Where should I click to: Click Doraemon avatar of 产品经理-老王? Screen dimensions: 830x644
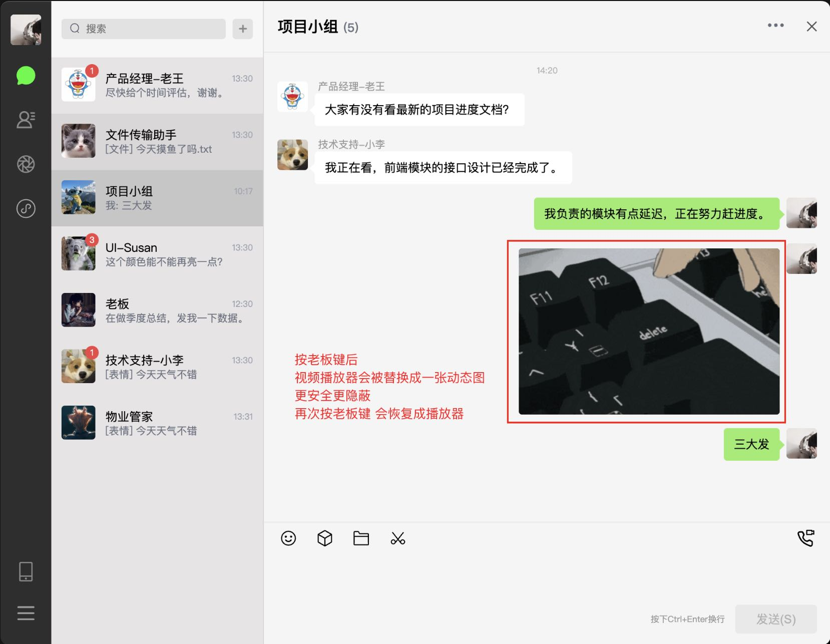(x=78, y=84)
